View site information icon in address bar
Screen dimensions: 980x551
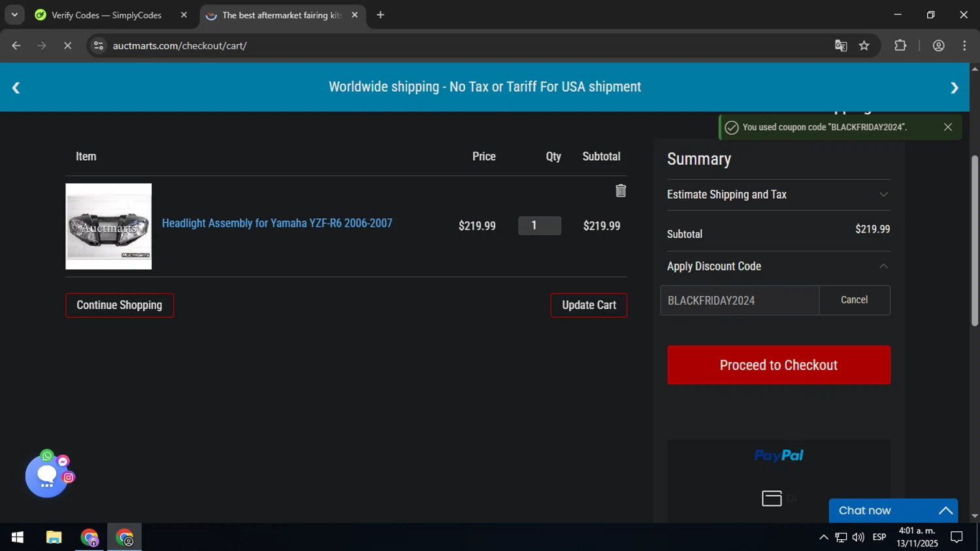click(x=99, y=46)
